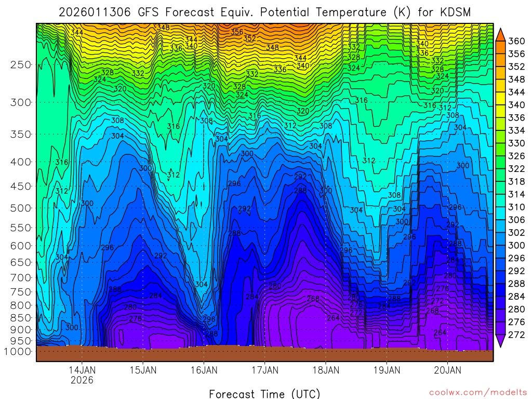Click the 352 colorbar value label
The height and width of the screenshot is (399, 532).
516,66
